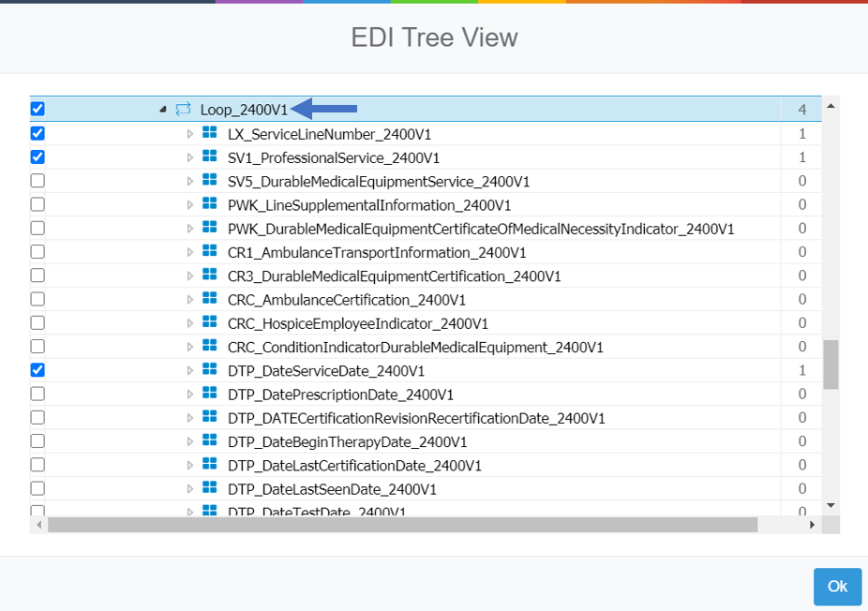Uncheck the DTP_DateServiceDate_2400V1 checkbox
Image resolution: width=868 pixels, height=611 pixels.
point(37,370)
